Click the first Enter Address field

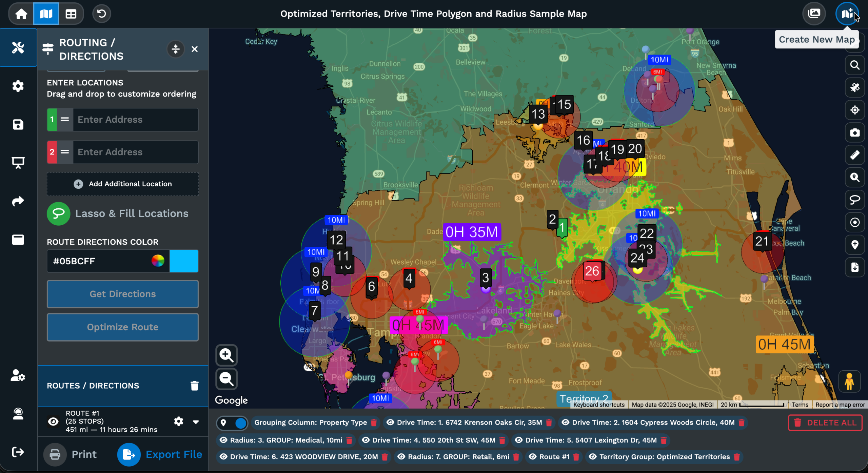point(136,120)
